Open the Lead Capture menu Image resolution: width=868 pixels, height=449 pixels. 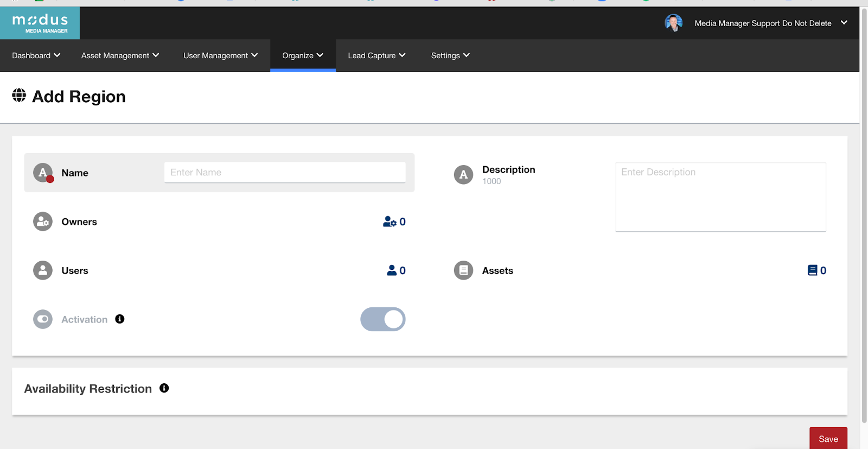tap(376, 55)
